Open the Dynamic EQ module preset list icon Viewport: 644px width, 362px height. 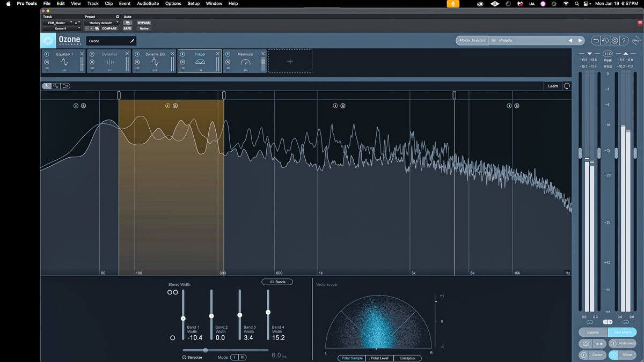pyautogui.click(x=137, y=69)
